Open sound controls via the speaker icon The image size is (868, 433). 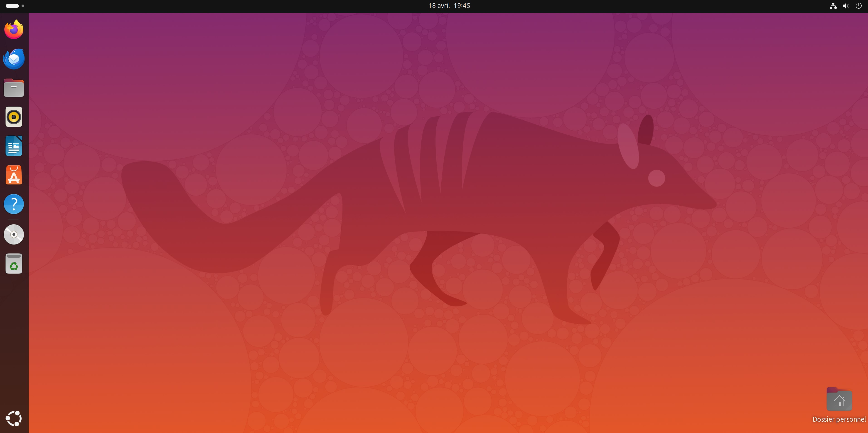coord(846,5)
